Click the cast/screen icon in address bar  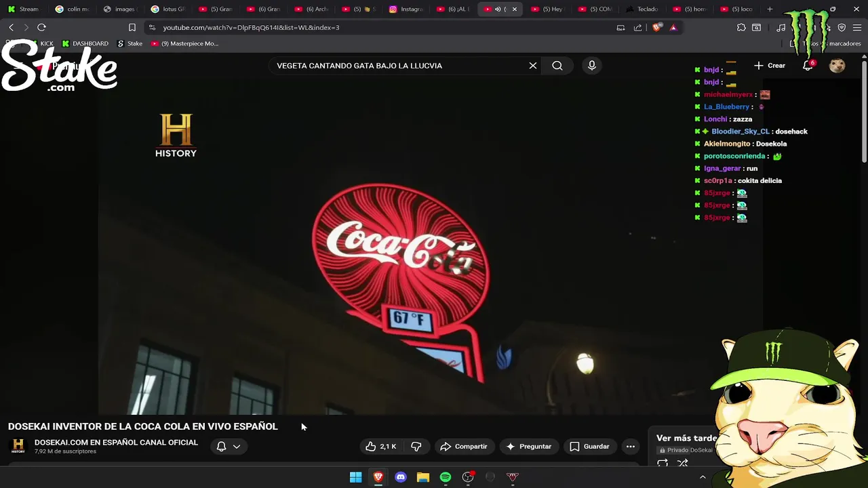pos(620,28)
